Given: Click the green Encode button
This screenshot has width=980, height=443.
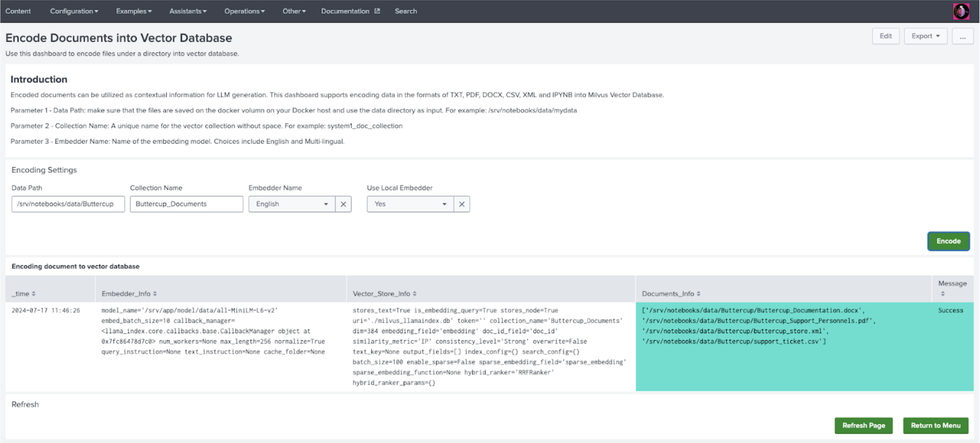Looking at the screenshot, I should (x=948, y=241).
